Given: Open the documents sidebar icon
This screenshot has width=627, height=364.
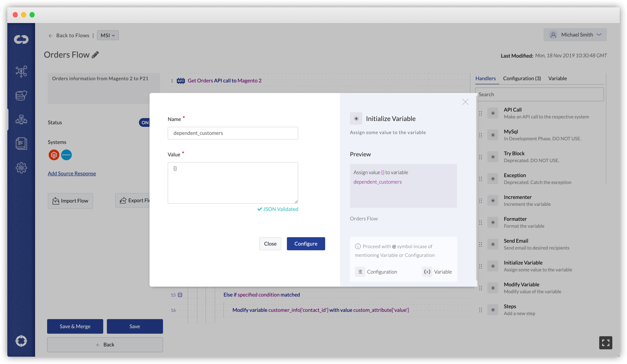Looking at the screenshot, I should pos(21,144).
